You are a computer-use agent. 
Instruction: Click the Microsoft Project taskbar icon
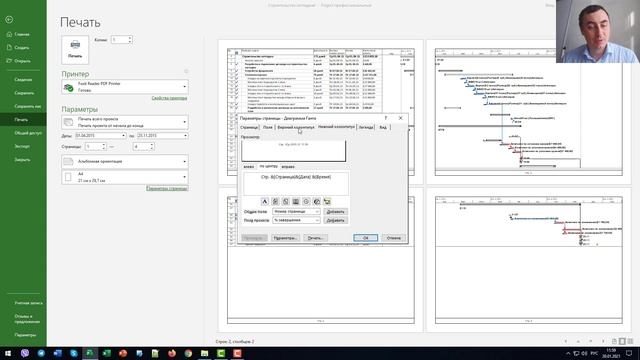(x=90, y=353)
